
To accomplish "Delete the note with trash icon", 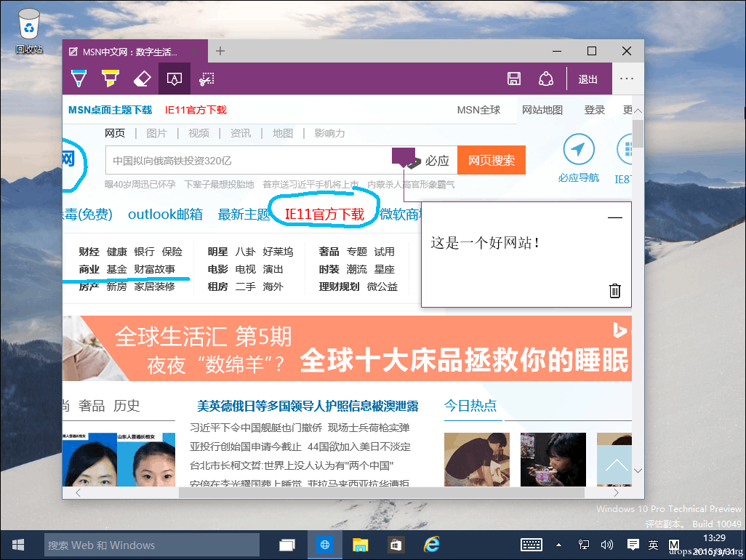I will coord(614,290).
